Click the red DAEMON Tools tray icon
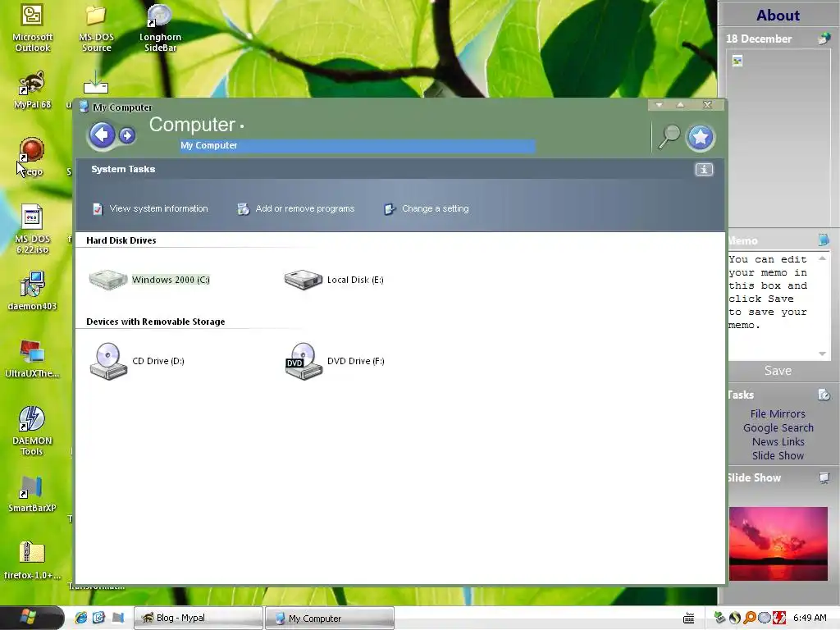 tap(779, 618)
